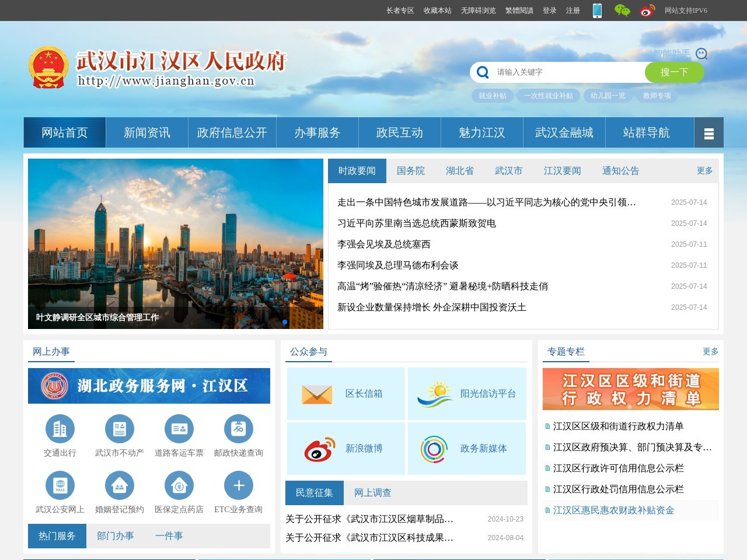Click 更多 in the news panel
Screen dimensions: 747x560
tap(705, 171)
